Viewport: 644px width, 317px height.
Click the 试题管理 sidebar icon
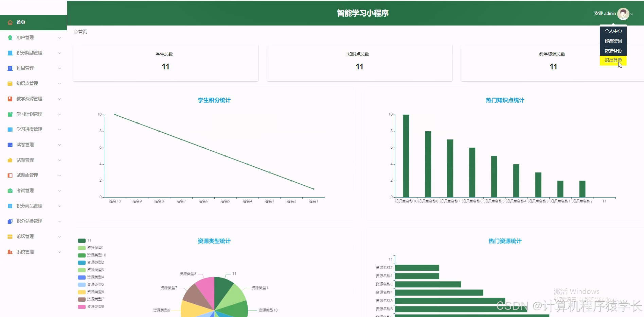pos(10,160)
